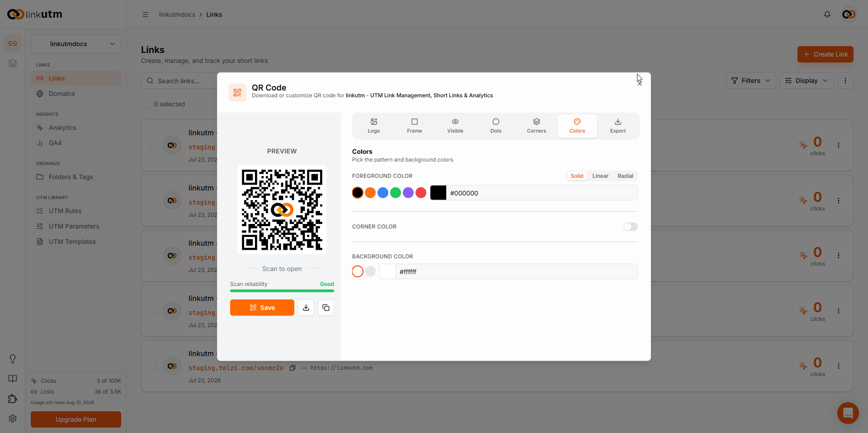This screenshot has width=868, height=433.
Task: Click the lightbulb icon in the left rail
Action: (x=13, y=359)
